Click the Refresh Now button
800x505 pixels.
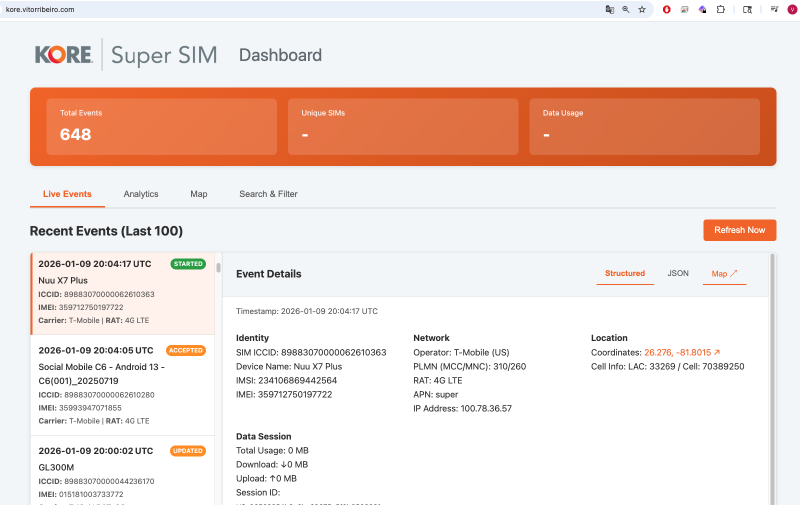[x=740, y=230]
